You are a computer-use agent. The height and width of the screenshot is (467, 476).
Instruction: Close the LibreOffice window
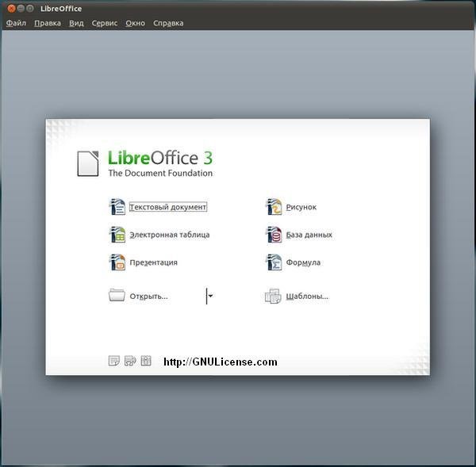11,9
